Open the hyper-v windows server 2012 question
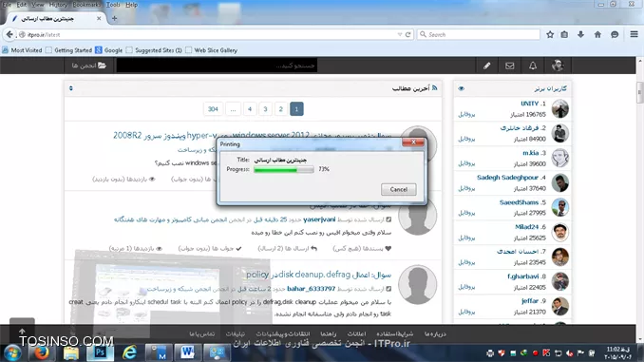The height and width of the screenshot is (362, 644). (x=252, y=135)
